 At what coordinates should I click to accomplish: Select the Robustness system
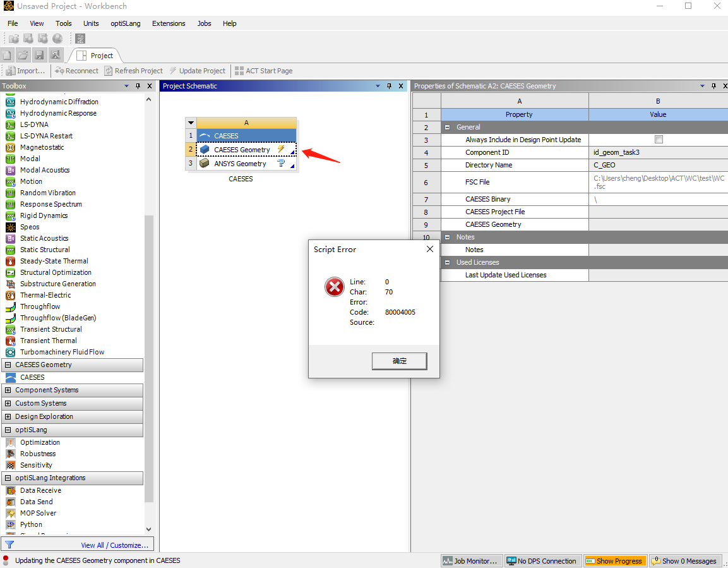(38, 454)
